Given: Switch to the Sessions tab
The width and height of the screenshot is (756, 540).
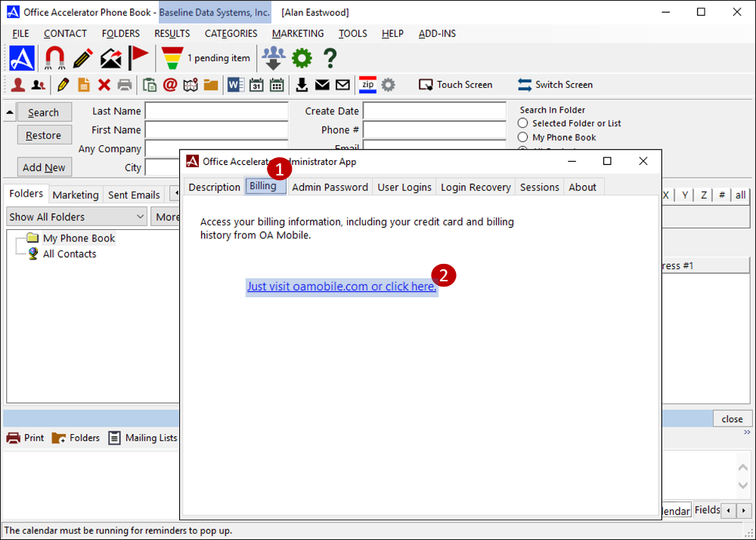Looking at the screenshot, I should point(540,187).
